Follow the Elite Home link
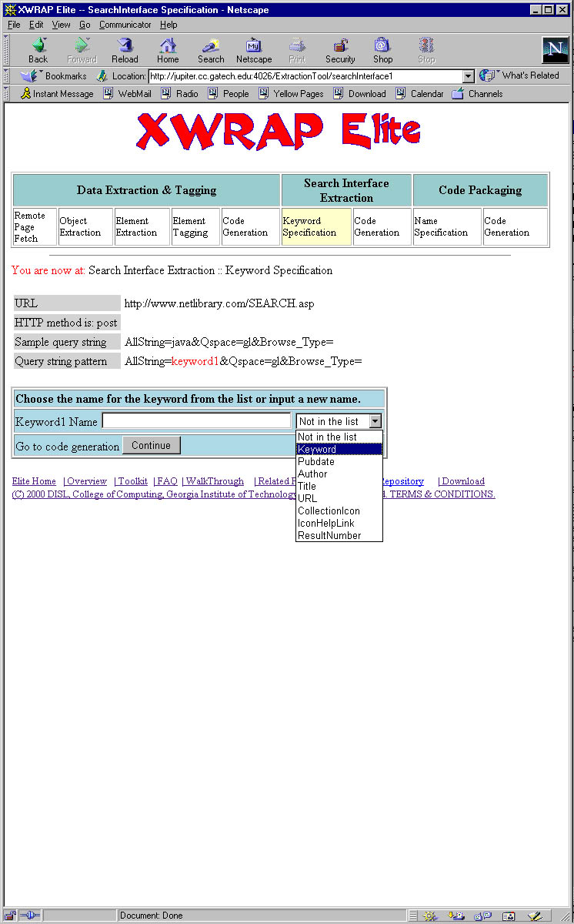Image resolution: width=574 pixels, height=924 pixels. (34, 481)
